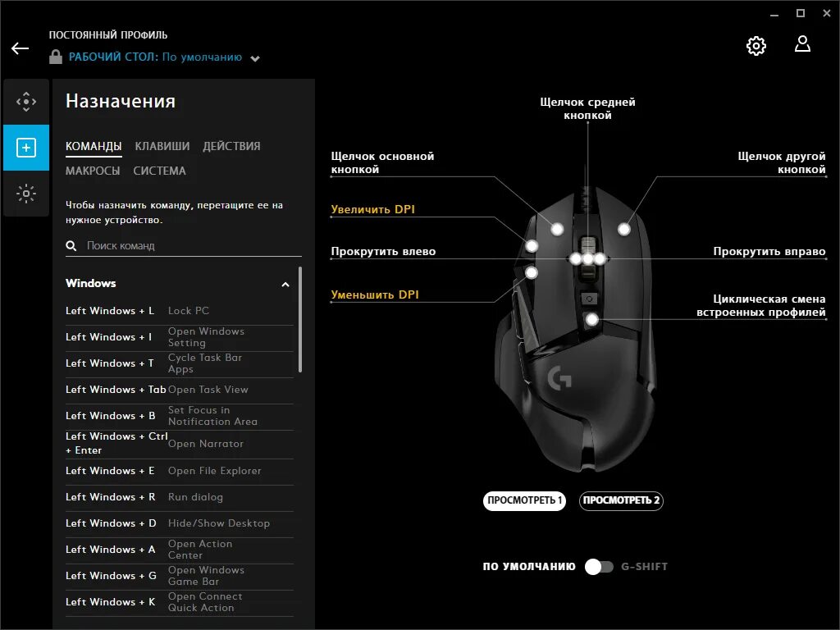Select the Open Narrator command row

pos(180,444)
